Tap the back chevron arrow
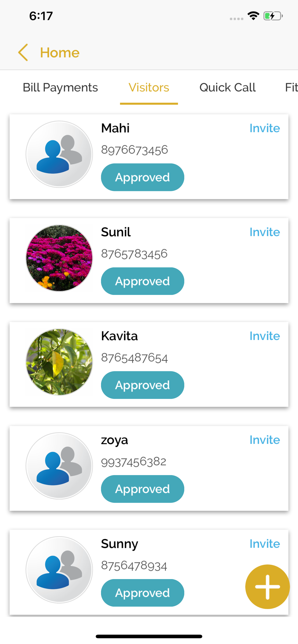The height and width of the screenshot is (644, 298). tap(23, 52)
